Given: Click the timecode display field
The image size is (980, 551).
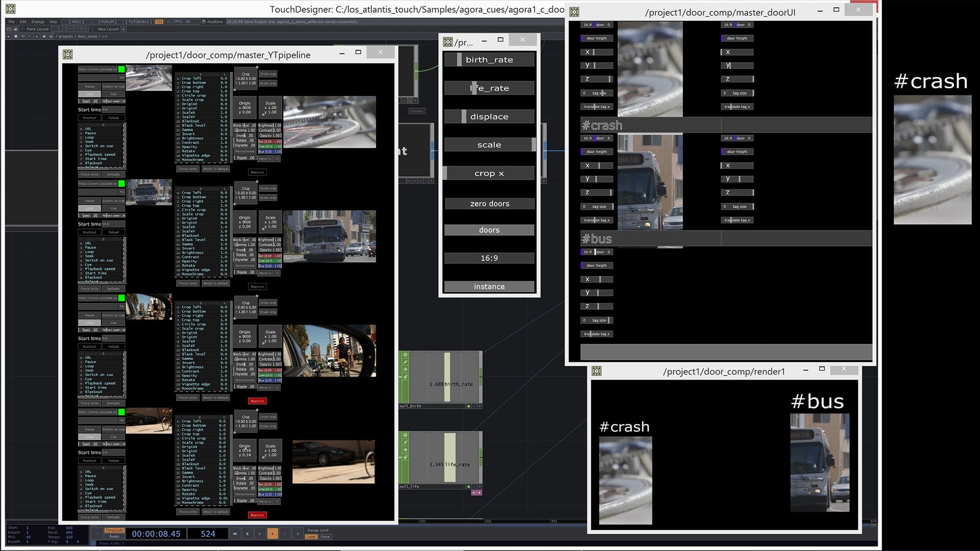Looking at the screenshot, I should pyautogui.click(x=156, y=534).
